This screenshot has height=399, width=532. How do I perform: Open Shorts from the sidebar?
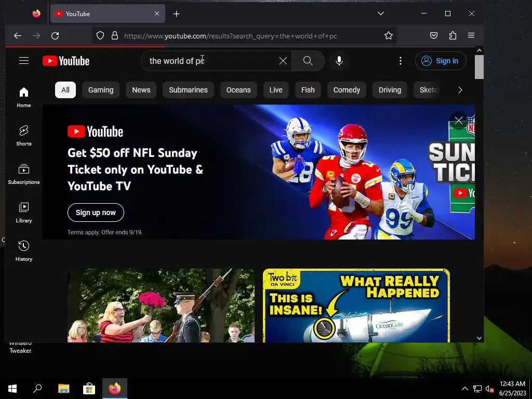click(x=24, y=136)
